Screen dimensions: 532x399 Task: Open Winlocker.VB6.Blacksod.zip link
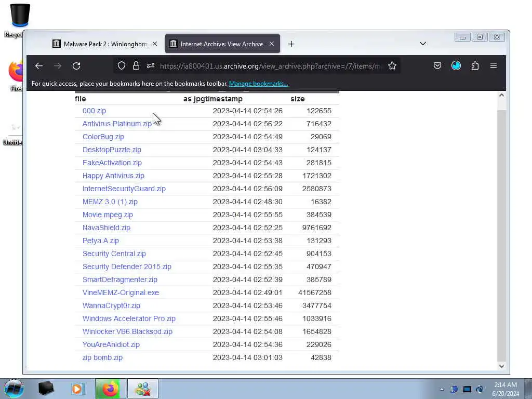(x=127, y=331)
